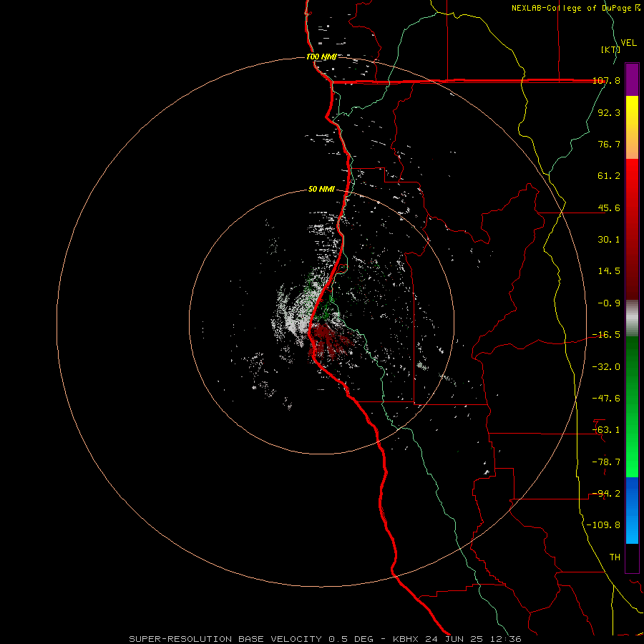644x644 pixels.
Task: Click the TH legend label
Action: (x=615, y=557)
